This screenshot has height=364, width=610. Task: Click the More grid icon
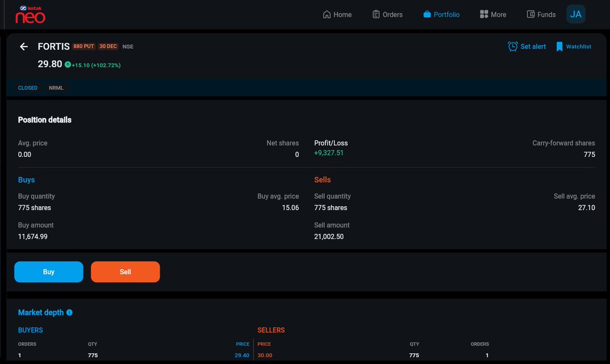(484, 15)
